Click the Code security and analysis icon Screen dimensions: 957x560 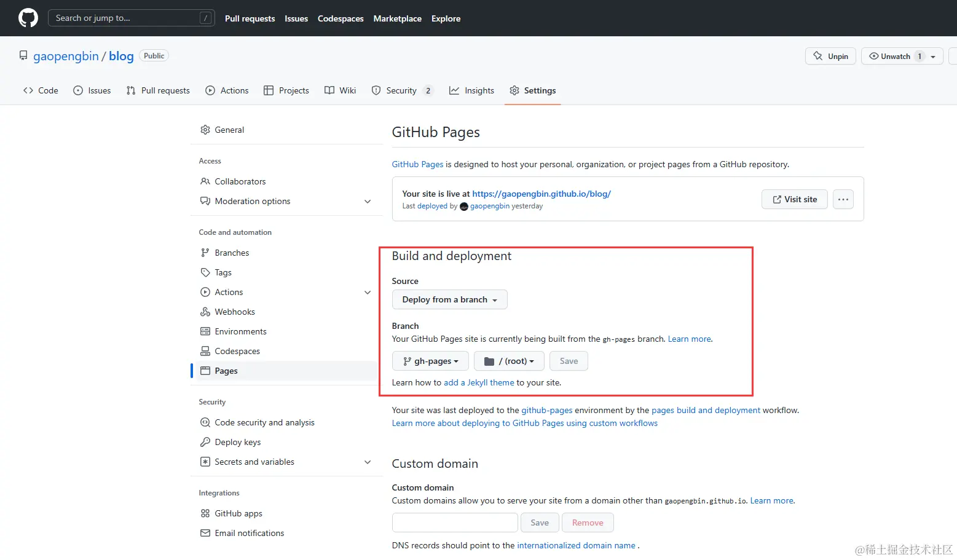[x=205, y=422]
